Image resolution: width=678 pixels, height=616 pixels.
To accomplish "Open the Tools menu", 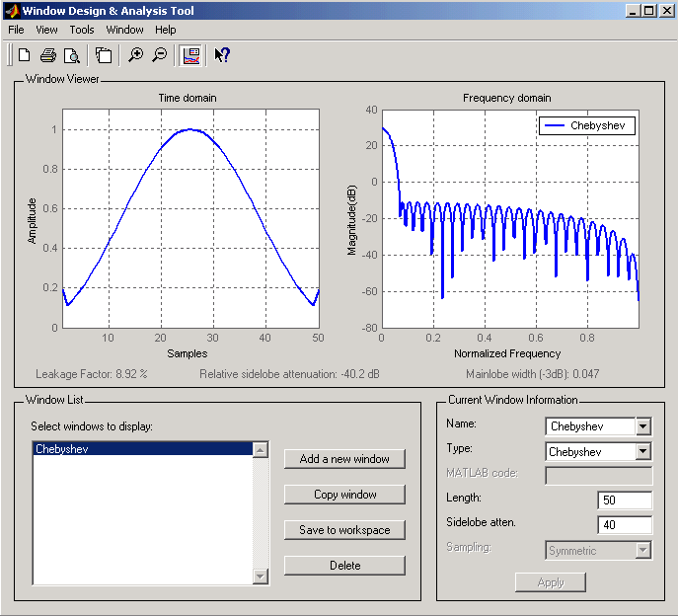I will (x=82, y=30).
